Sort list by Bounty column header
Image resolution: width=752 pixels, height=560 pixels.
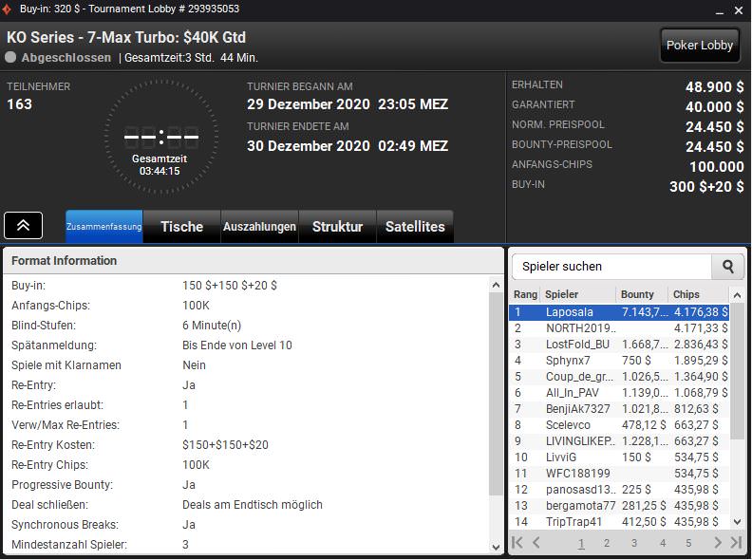coord(641,294)
